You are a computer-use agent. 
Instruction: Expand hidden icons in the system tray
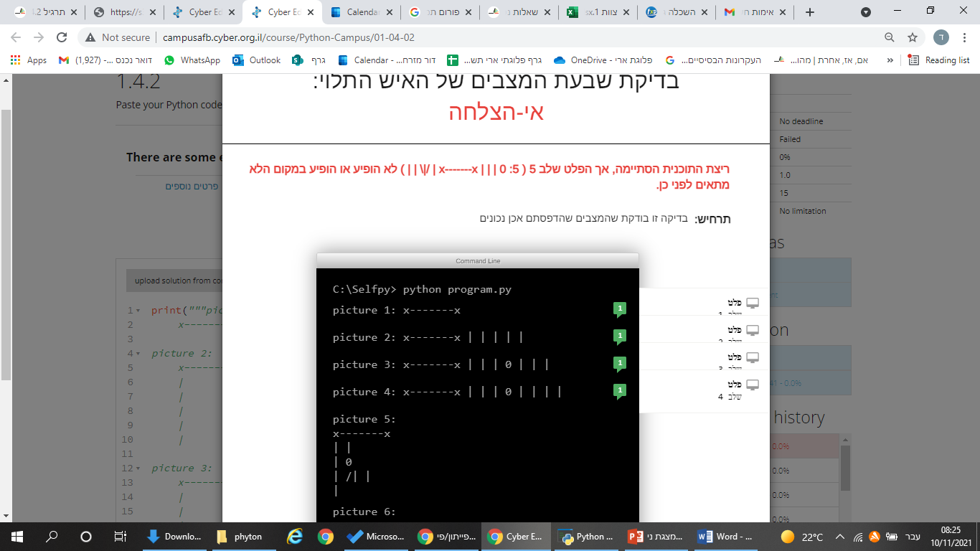(839, 536)
